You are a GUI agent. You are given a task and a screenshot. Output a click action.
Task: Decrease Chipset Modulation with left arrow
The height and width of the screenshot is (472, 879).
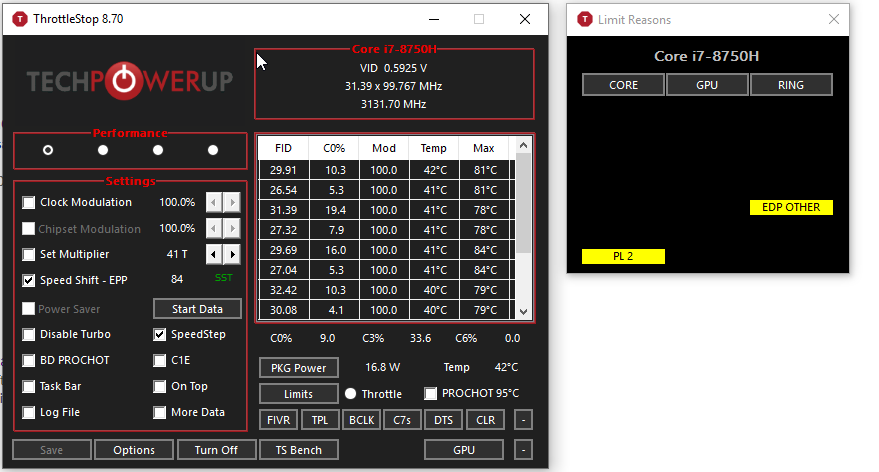point(214,228)
